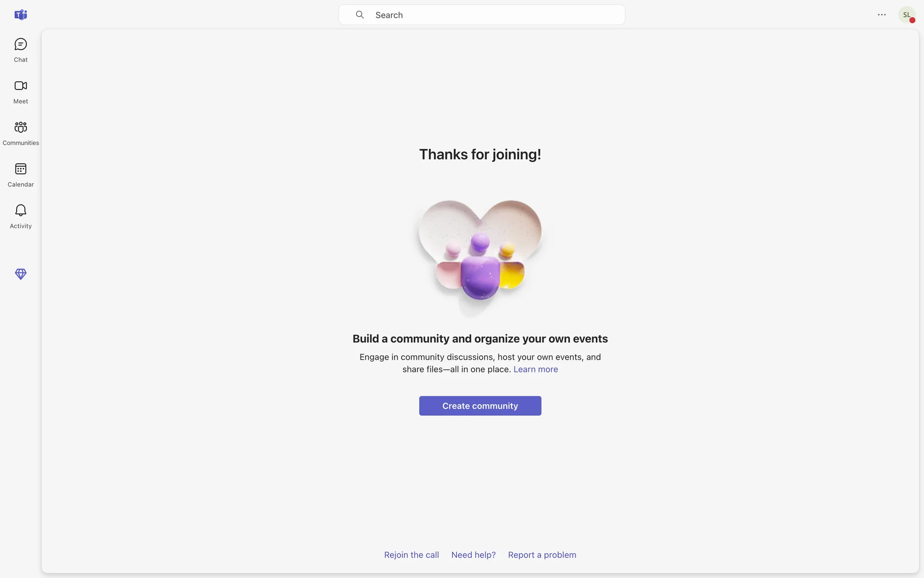
Task: Open the Communities people icon
Action: pyautogui.click(x=21, y=127)
